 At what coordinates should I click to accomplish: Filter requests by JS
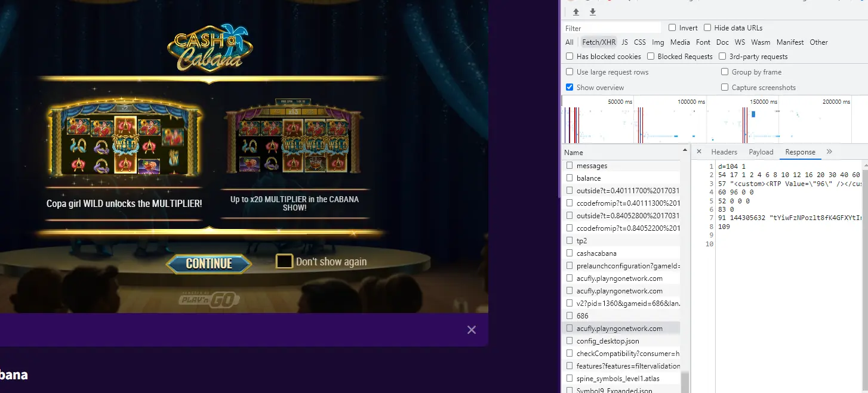pos(624,42)
